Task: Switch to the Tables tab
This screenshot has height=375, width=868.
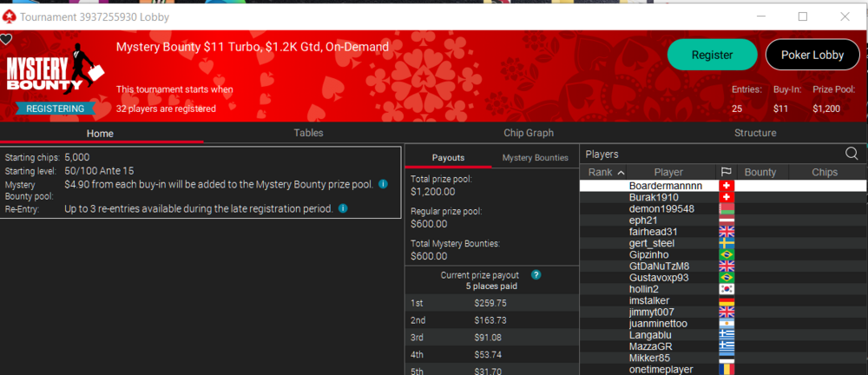Action: 308,133
